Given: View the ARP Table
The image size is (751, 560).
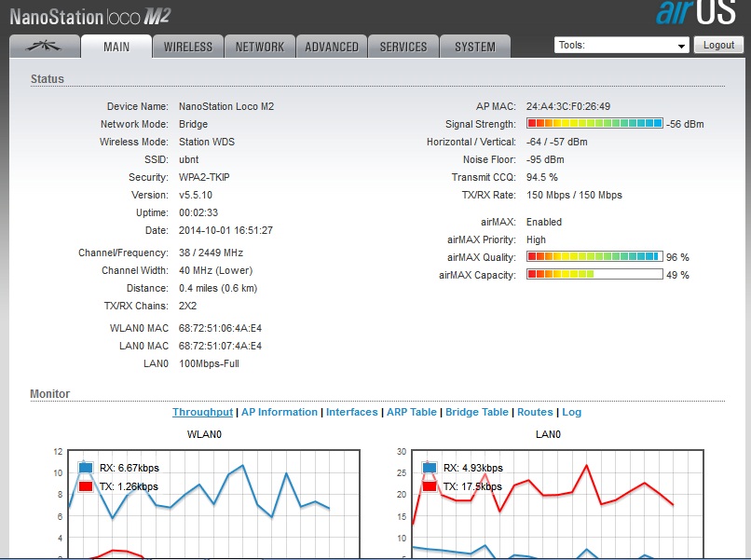Looking at the screenshot, I should [412, 412].
